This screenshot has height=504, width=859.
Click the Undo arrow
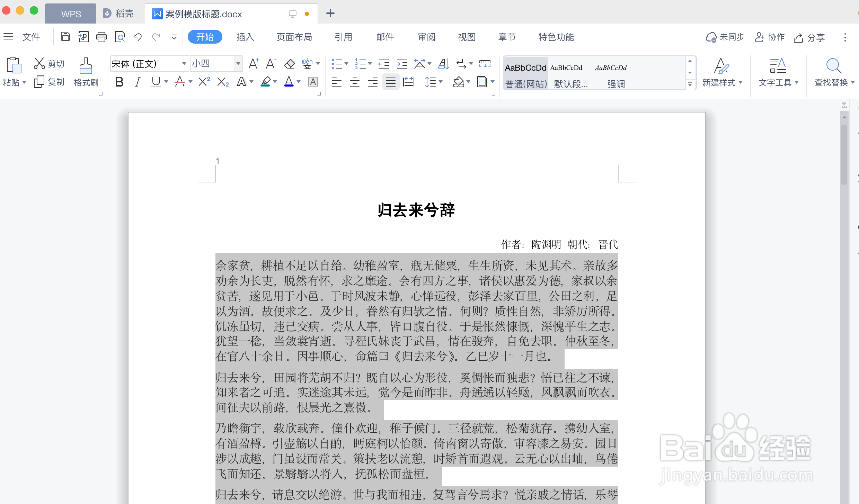click(x=138, y=37)
